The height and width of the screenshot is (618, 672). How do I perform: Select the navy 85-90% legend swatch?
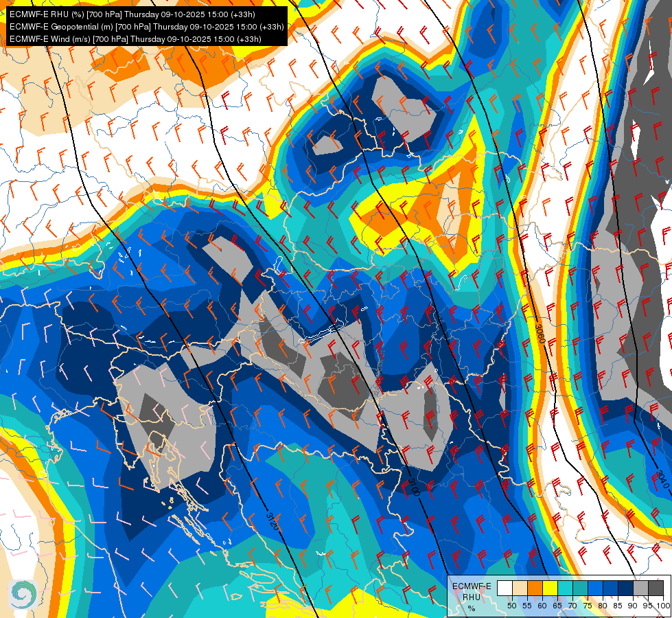[625, 588]
